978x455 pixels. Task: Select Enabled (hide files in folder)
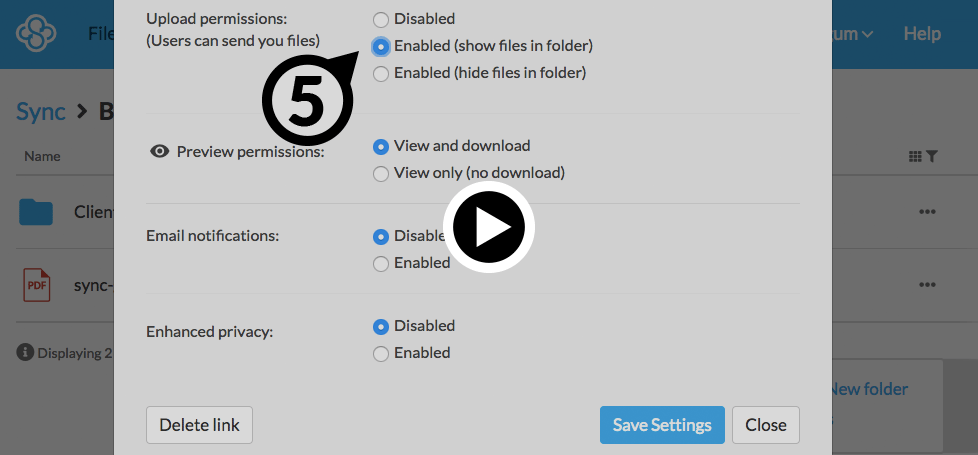pyautogui.click(x=381, y=73)
